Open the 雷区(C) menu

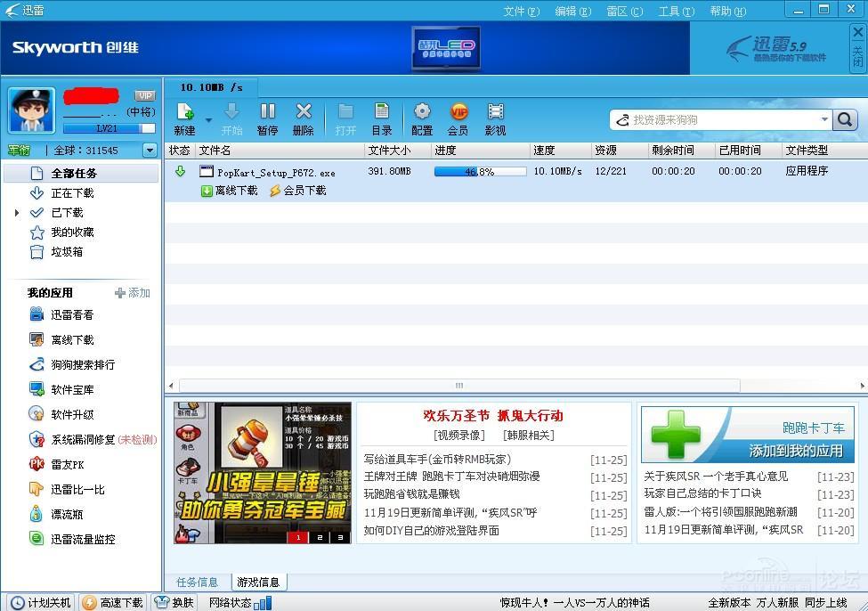click(624, 11)
